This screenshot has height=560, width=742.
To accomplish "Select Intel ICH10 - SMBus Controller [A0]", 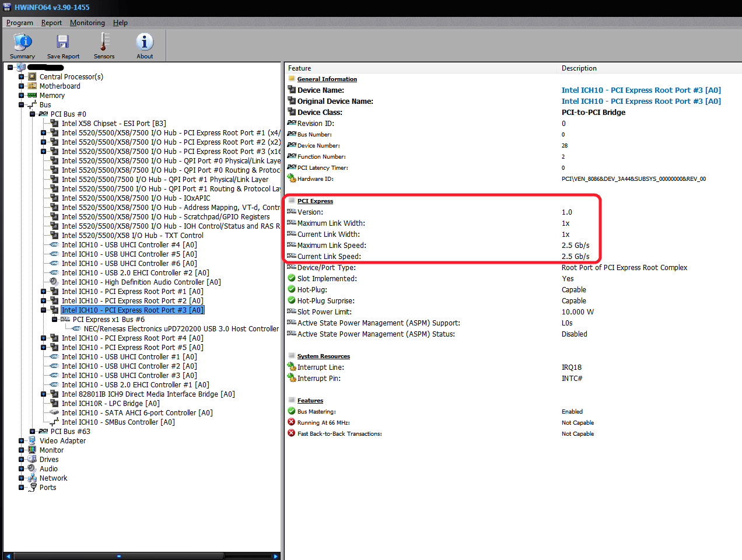I will click(x=118, y=422).
